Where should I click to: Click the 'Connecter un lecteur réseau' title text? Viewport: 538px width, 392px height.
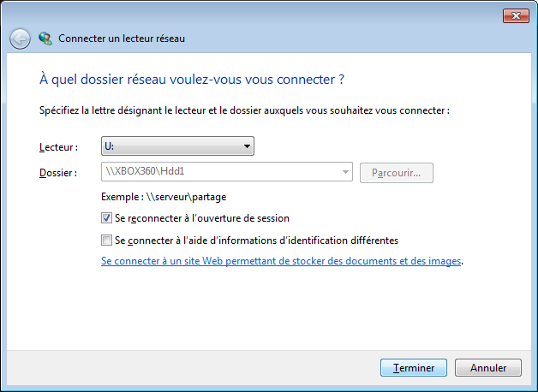tap(122, 39)
